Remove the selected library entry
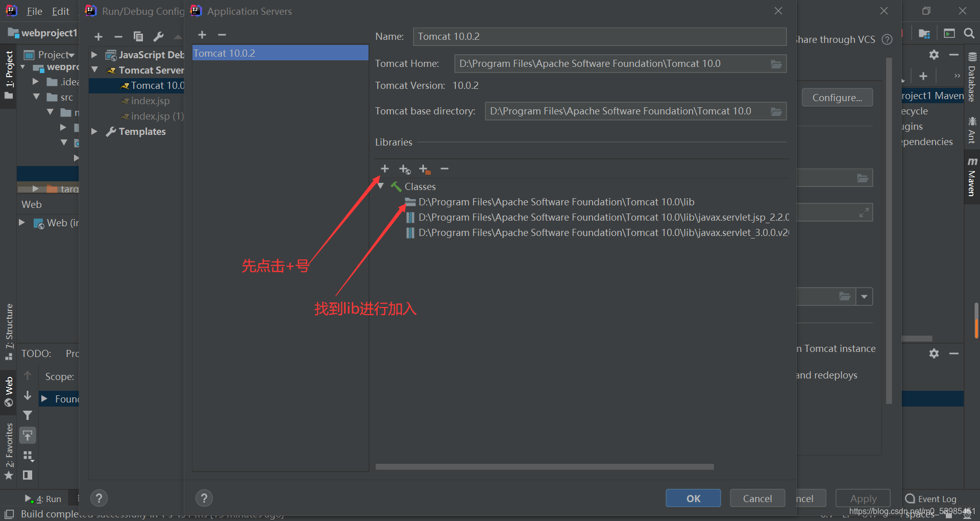The image size is (980, 521). 445,169
